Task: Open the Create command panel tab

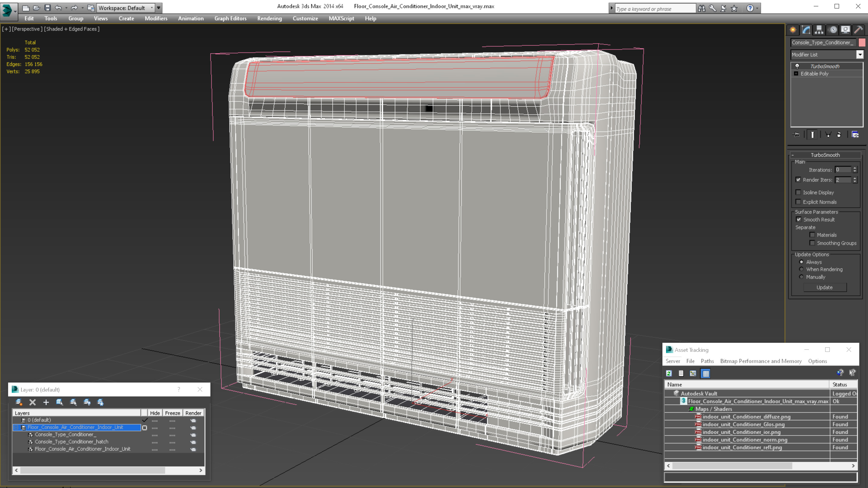Action: [x=793, y=30]
